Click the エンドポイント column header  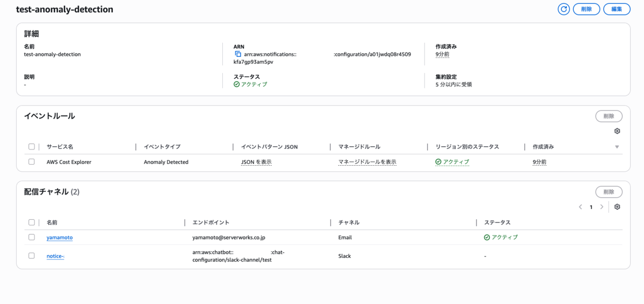click(211, 223)
